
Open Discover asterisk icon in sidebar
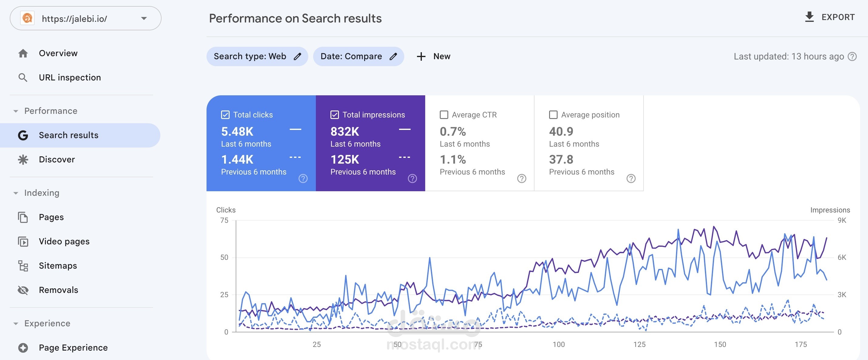(x=23, y=159)
